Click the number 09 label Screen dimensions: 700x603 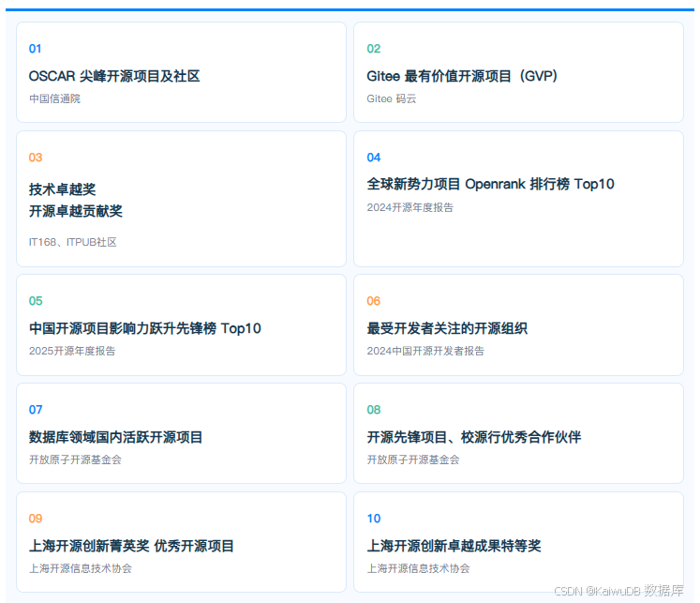tap(36, 519)
